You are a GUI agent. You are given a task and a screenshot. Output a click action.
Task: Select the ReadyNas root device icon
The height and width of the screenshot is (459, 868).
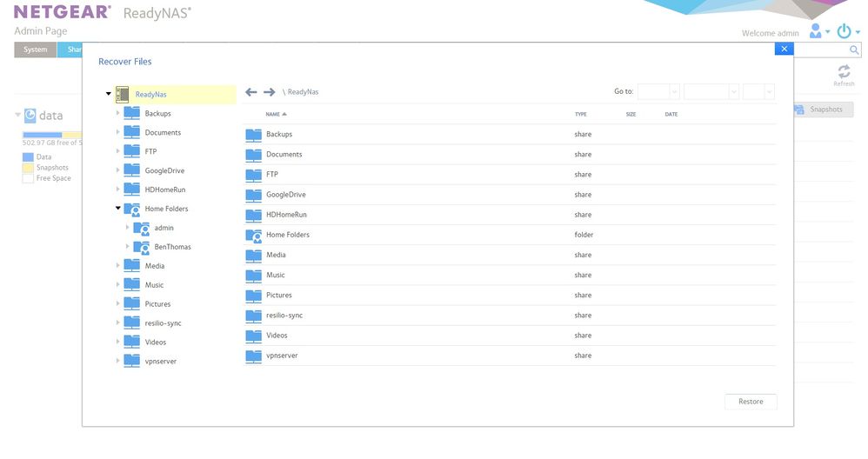point(123,94)
